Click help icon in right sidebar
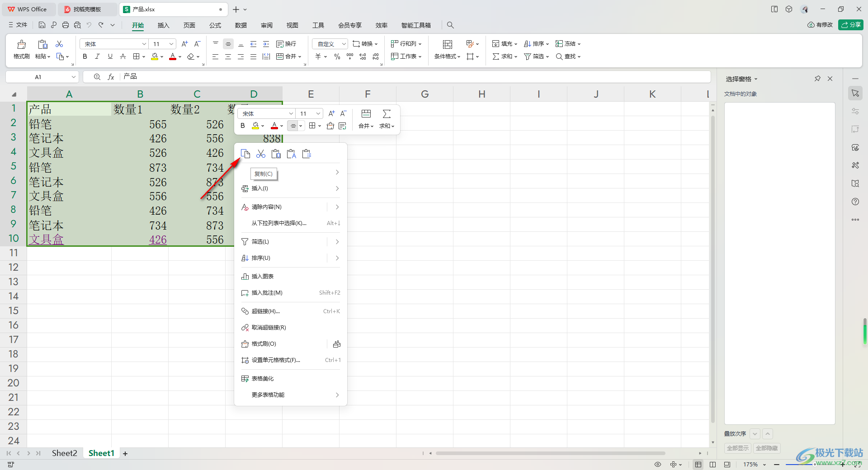 click(855, 202)
